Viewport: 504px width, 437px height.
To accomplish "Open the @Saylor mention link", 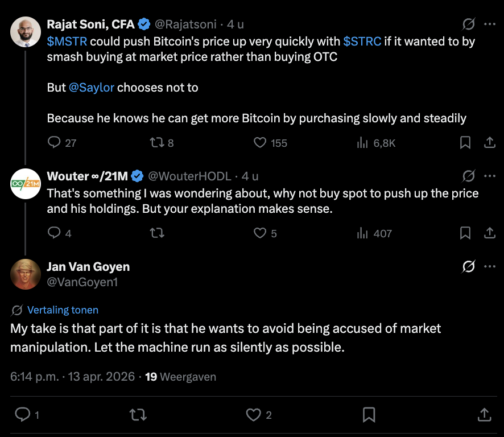I will [92, 88].
